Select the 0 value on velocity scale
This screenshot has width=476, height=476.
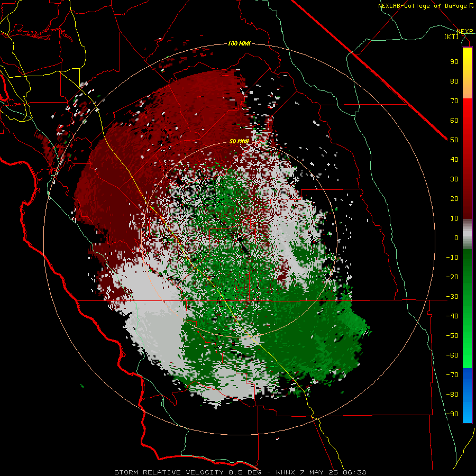tap(456, 238)
